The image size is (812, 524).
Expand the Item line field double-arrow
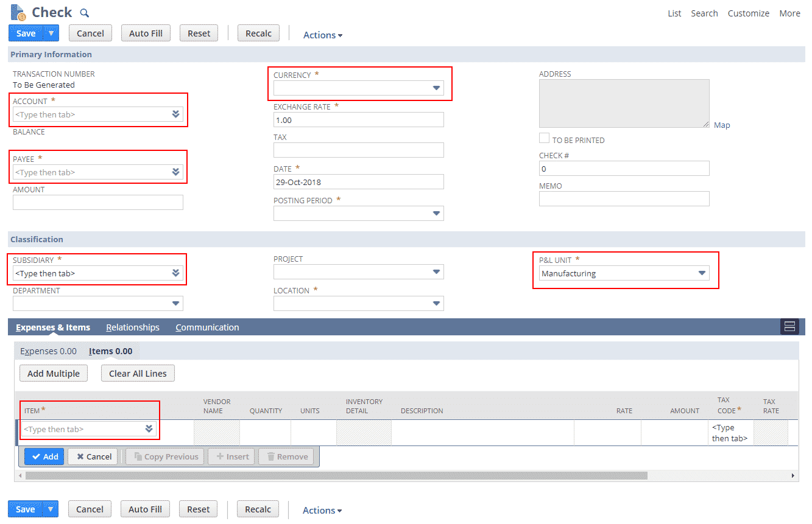tap(149, 428)
